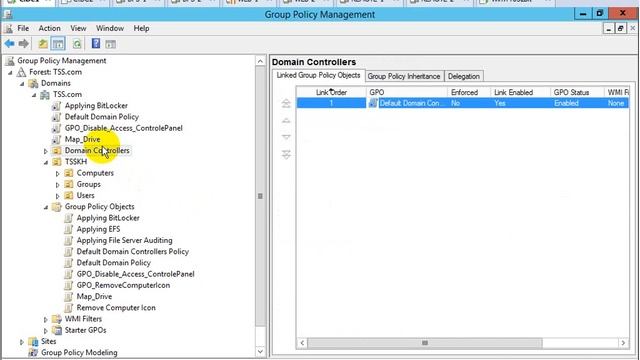
Task: Select GPO_RemoveComputerIcon in the tree
Action: [x=123, y=285]
